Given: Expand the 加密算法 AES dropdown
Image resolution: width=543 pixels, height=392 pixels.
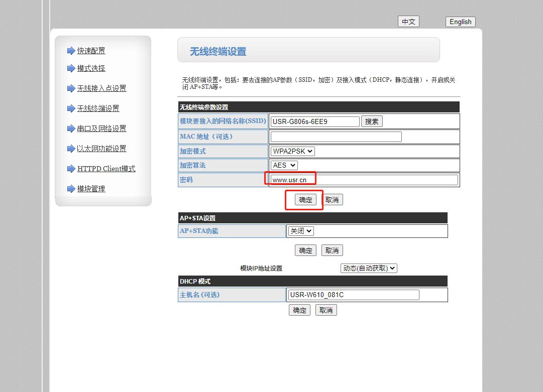Looking at the screenshot, I should 284,165.
